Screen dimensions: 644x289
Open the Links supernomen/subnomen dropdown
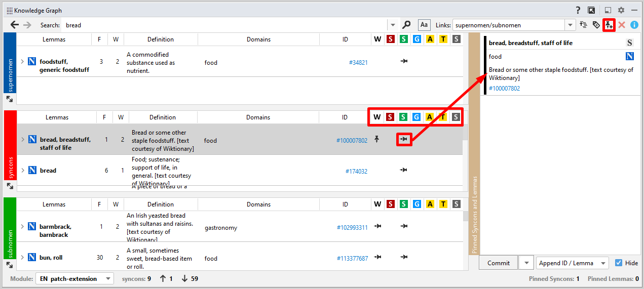coord(571,25)
